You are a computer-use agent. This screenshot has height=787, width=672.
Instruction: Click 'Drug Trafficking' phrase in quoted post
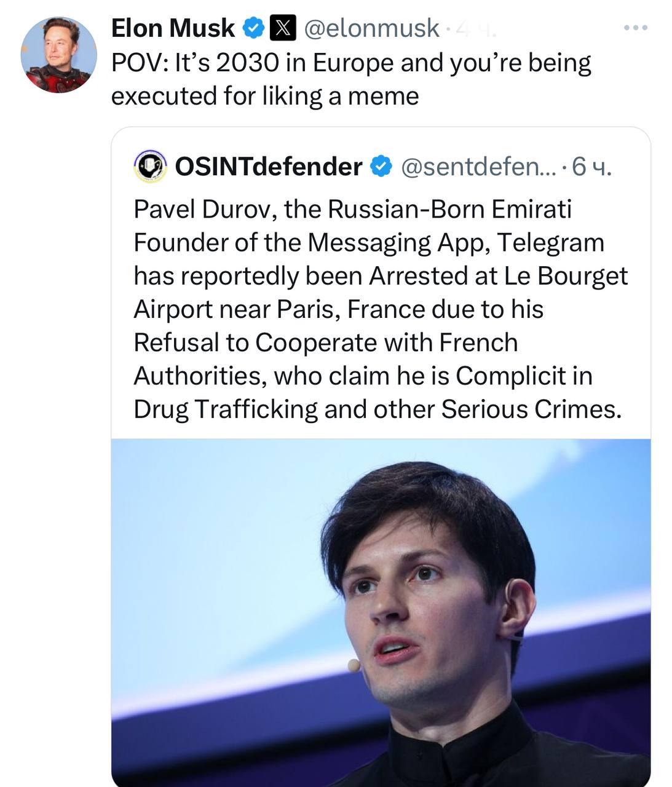tap(226, 409)
